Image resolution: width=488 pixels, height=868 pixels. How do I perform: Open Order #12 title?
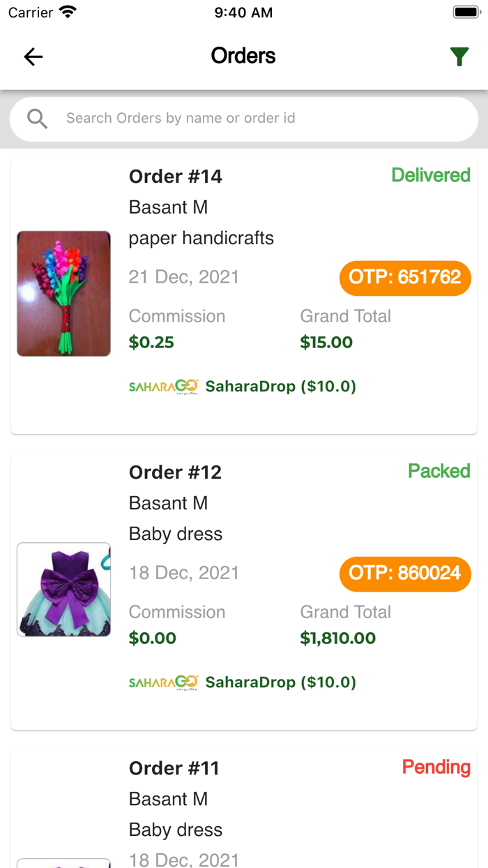(x=176, y=472)
